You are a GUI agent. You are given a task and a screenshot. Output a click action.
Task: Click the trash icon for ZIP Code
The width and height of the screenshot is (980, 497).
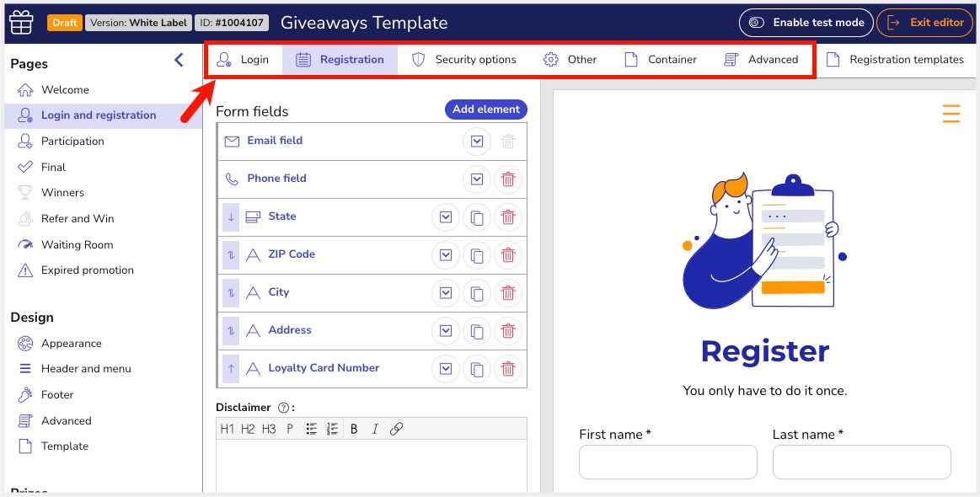508,255
